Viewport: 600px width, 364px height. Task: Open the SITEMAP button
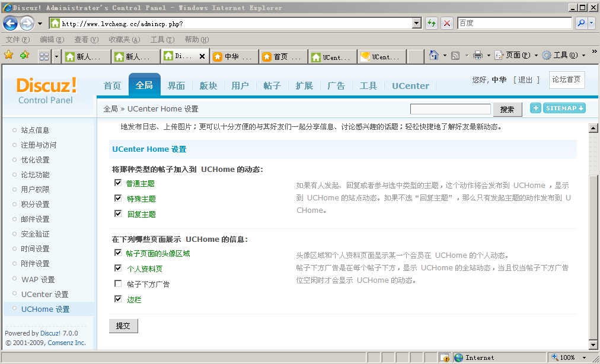point(564,108)
